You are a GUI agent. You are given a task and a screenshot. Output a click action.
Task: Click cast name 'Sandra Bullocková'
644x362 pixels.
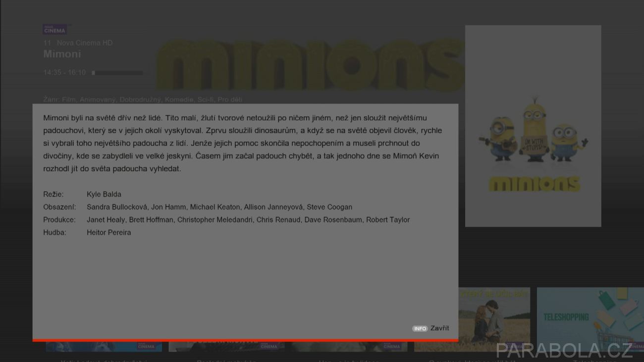[x=117, y=207]
